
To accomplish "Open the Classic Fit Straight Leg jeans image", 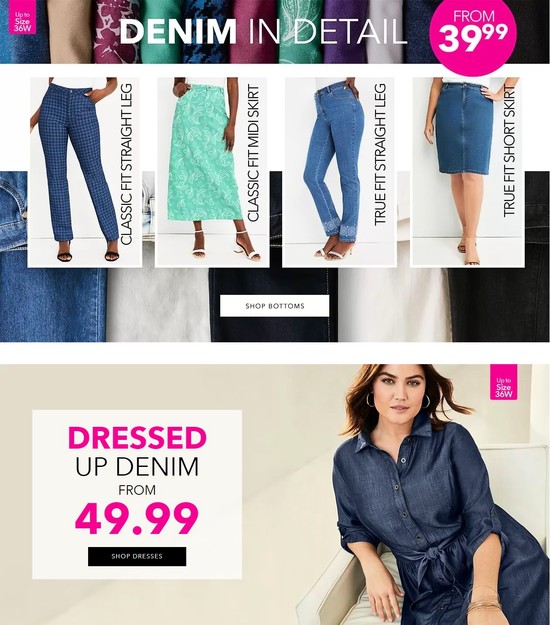I will click(x=74, y=172).
